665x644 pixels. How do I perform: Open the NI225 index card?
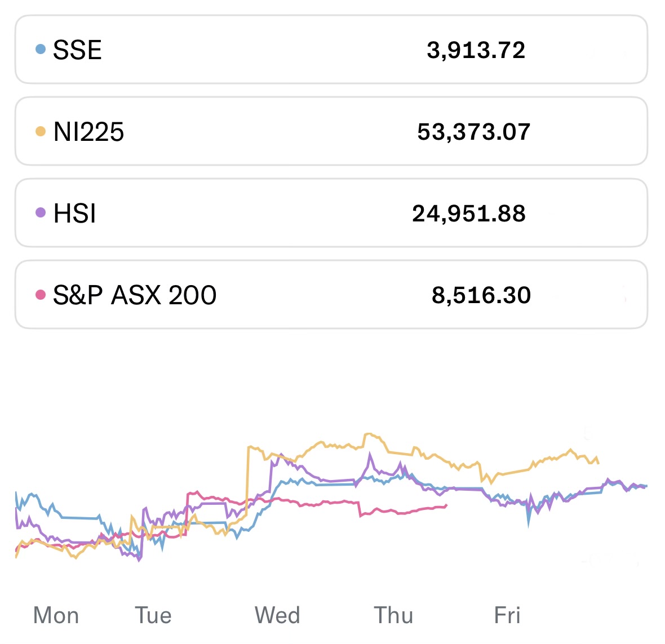(x=331, y=131)
